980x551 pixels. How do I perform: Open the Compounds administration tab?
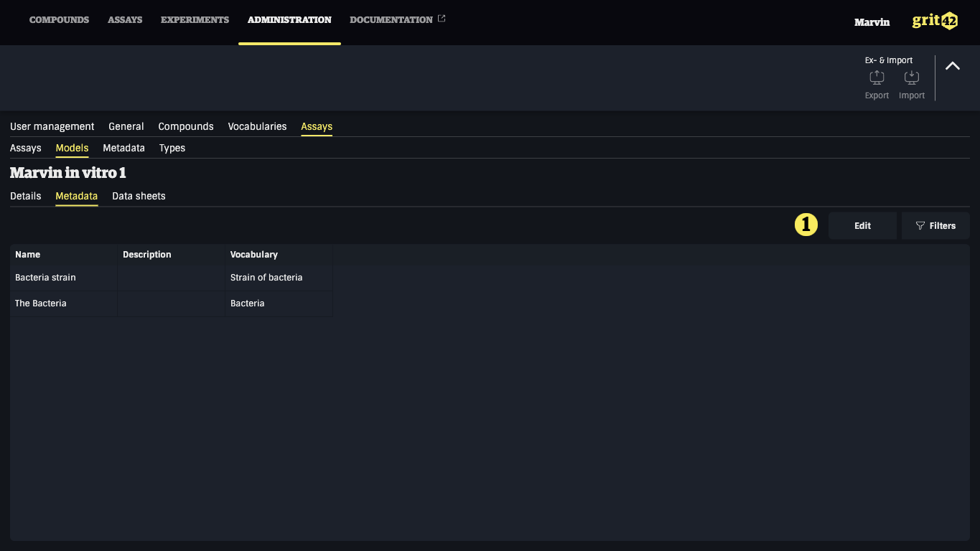click(x=186, y=126)
